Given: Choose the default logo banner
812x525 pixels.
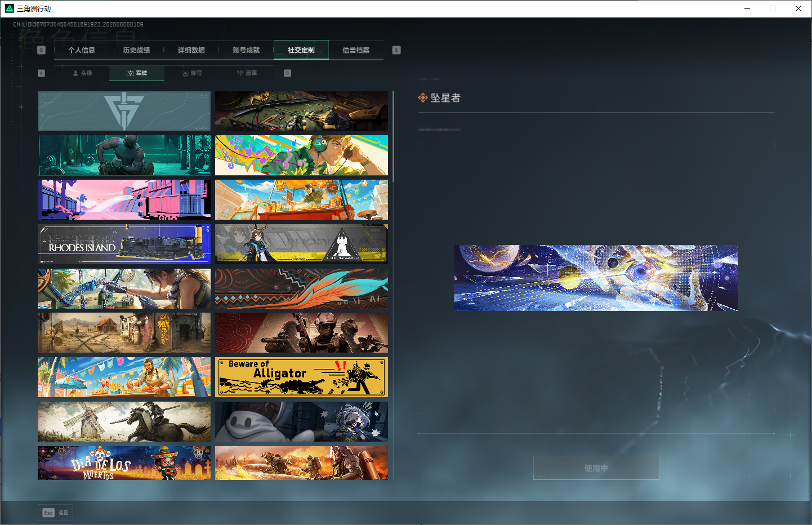Looking at the screenshot, I should (x=124, y=111).
